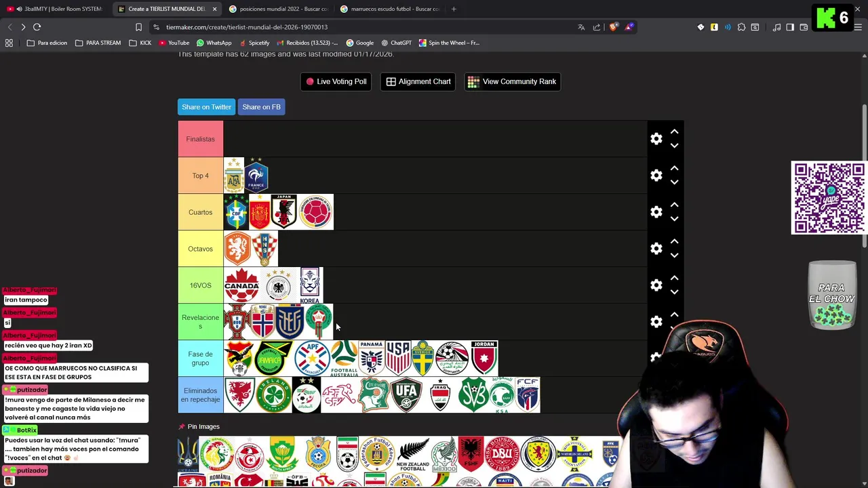
Task: Open settings gear for Cuartos row
Action: pos(656,212)
